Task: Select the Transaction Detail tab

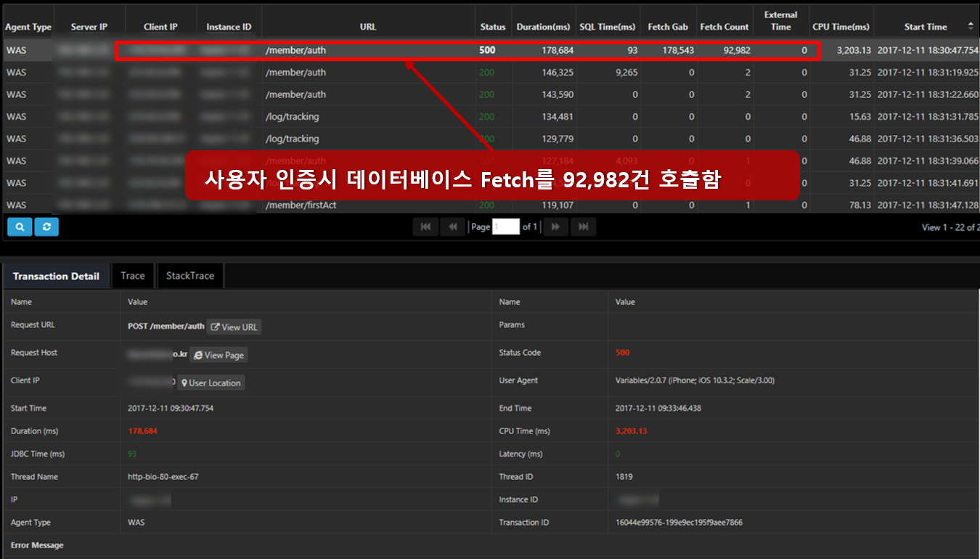Action: tap(56, 276)
